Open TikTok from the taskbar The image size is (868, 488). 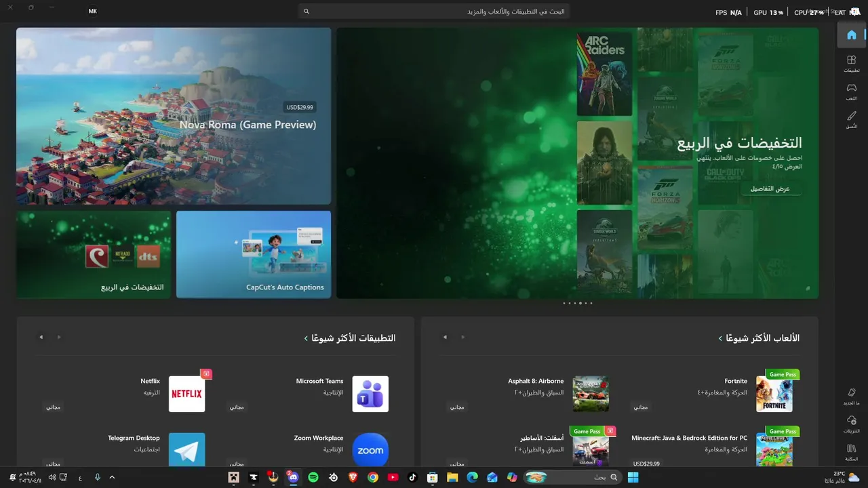(x=412, y=477)
